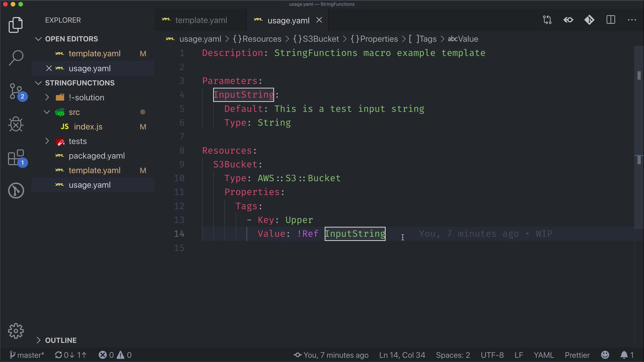The width and height of the screenshot is (644, 362).
Task: Split the editor to the right
Action: pyautogui.click(x=611, y=20)
